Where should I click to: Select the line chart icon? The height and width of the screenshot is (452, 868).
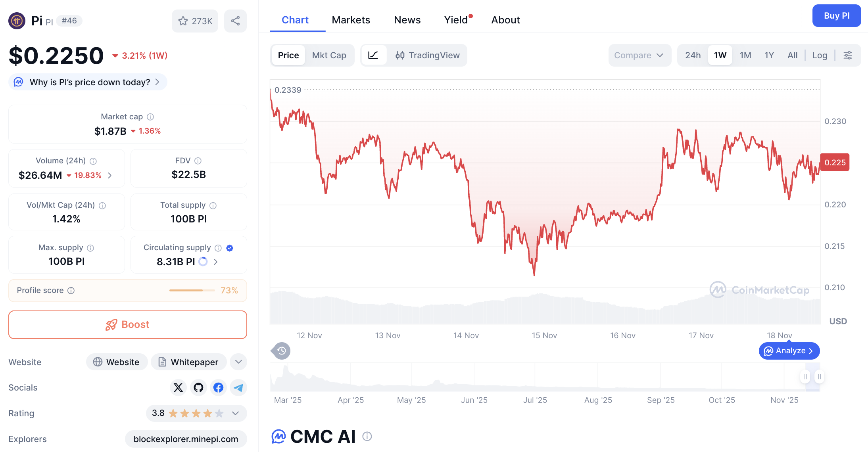(373, 55)
